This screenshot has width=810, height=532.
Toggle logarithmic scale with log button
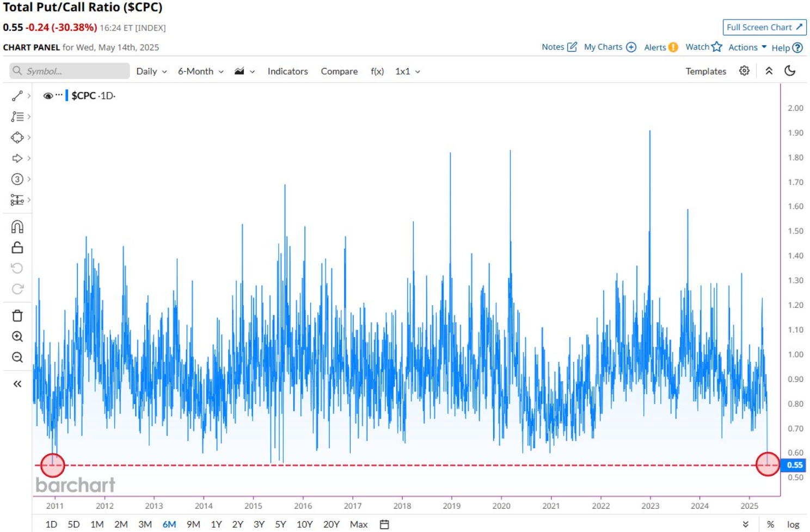(x=793, y=524)
